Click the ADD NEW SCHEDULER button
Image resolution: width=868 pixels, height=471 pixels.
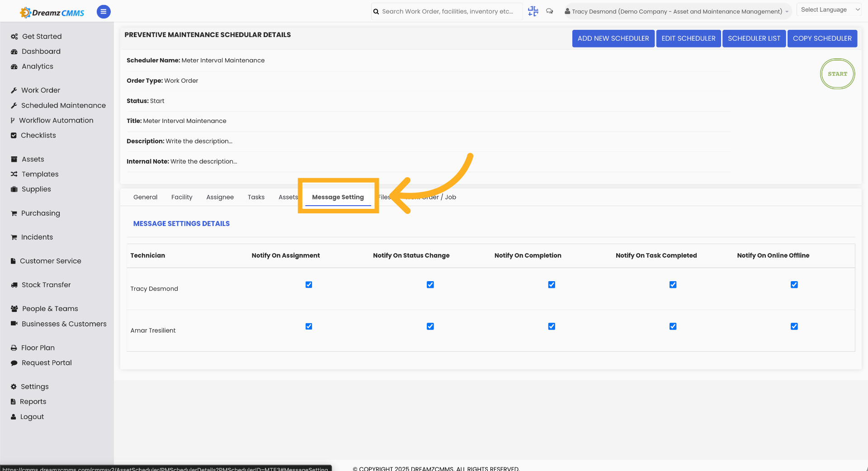pyautogui.click(x=613, y=38)
